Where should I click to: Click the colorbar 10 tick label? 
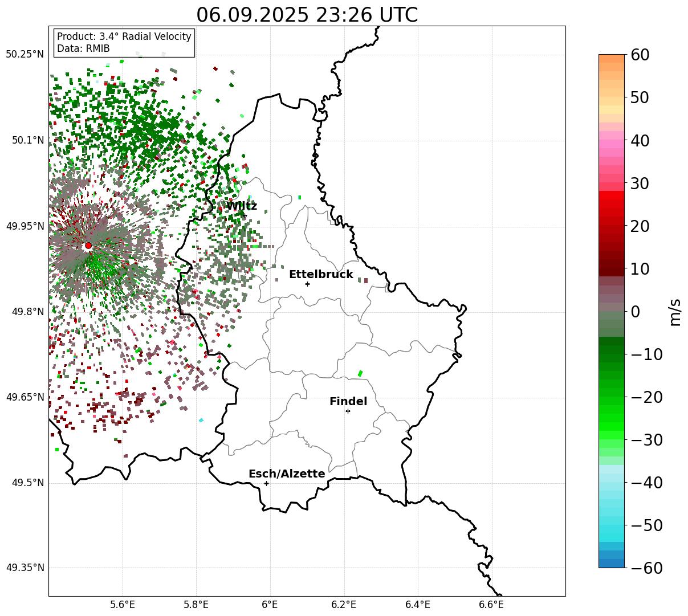coord(639,269)
